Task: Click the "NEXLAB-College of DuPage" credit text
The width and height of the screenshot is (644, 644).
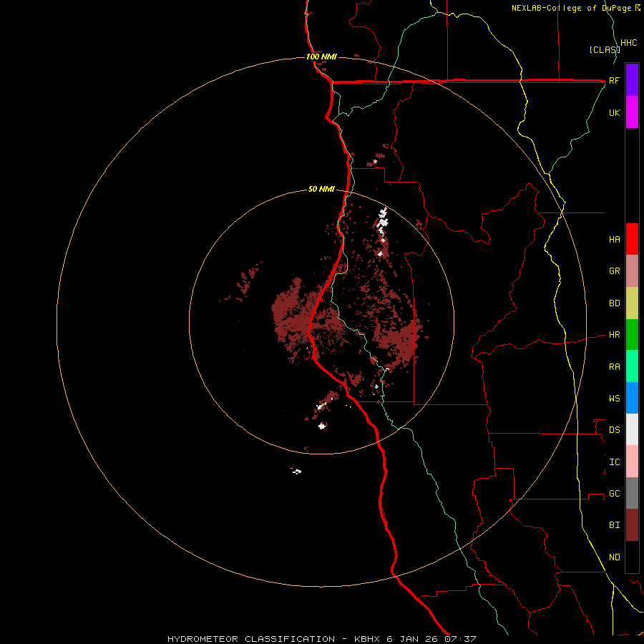Action: [572, 8]
